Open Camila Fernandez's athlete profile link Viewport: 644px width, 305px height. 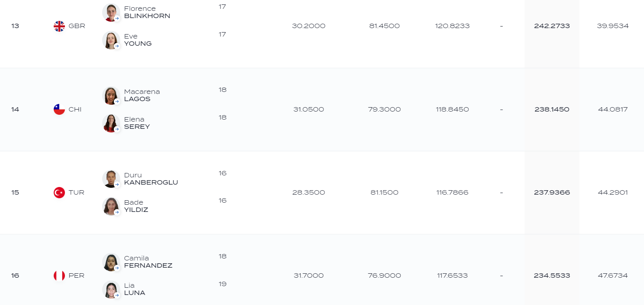pyautogui.click(x=148, y=262)
